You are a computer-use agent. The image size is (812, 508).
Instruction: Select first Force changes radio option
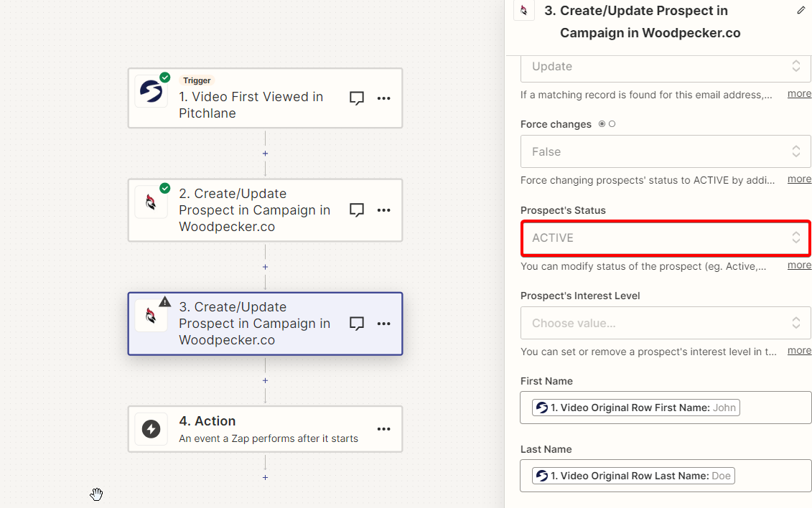tap(602, 124)
